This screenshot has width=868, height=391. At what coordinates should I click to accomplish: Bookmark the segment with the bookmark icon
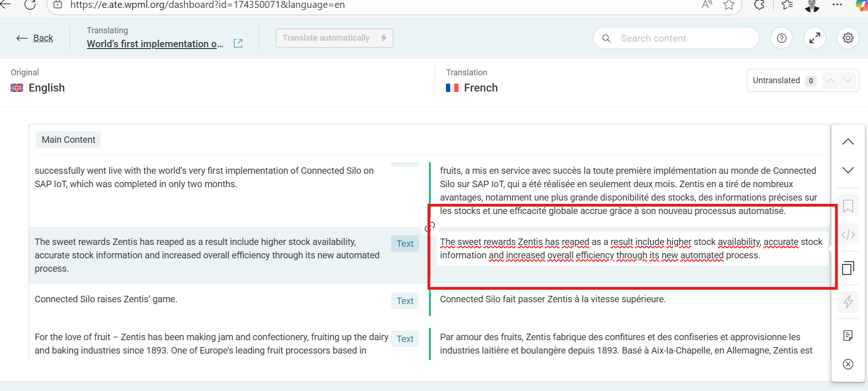pos(848,206)
